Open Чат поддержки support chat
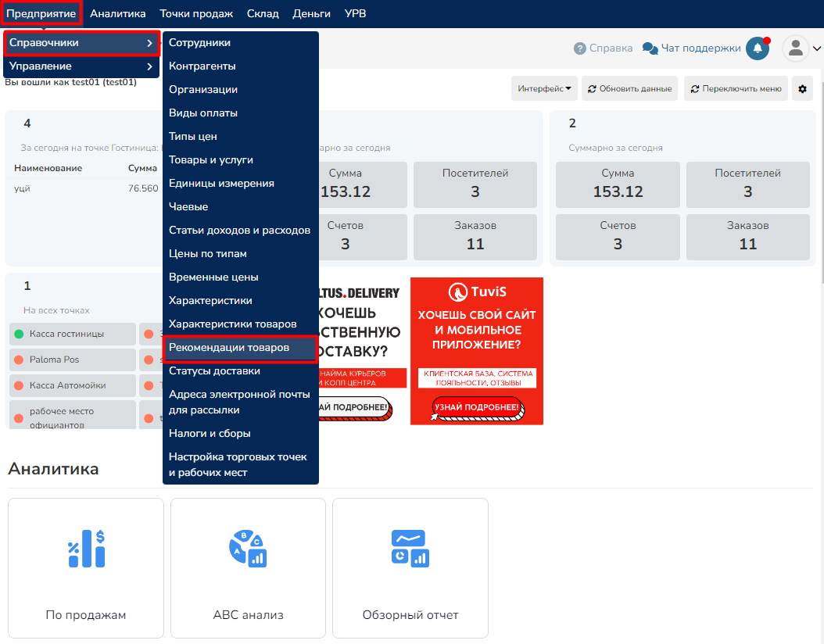Image resolution: width=824 pixels, height=644 pixels. (692, 48)
